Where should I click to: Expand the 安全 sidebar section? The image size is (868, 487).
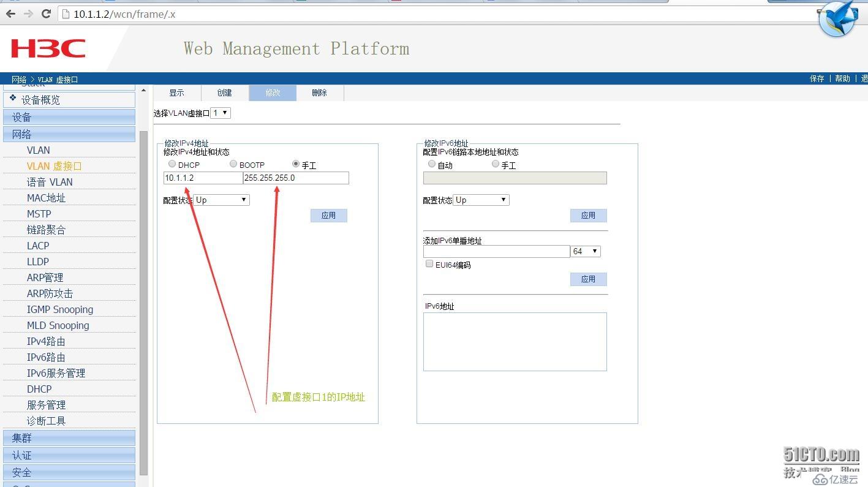click(69, 472)
